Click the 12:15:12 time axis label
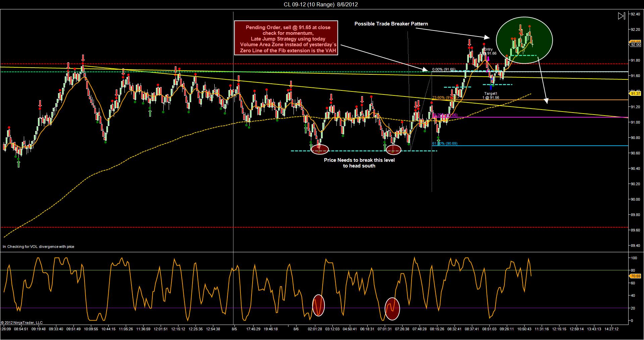Screen dimensions: 644x340 click(178, 329)
